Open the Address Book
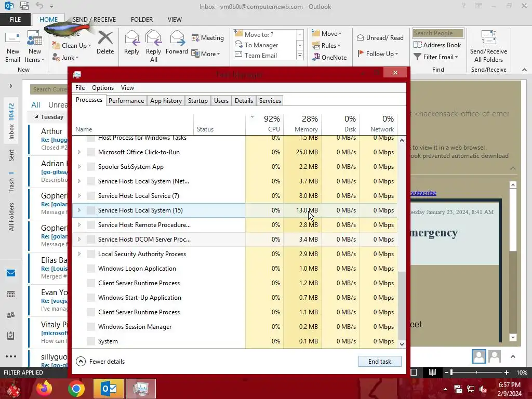532x399 pixels. (x=437, y=45)
